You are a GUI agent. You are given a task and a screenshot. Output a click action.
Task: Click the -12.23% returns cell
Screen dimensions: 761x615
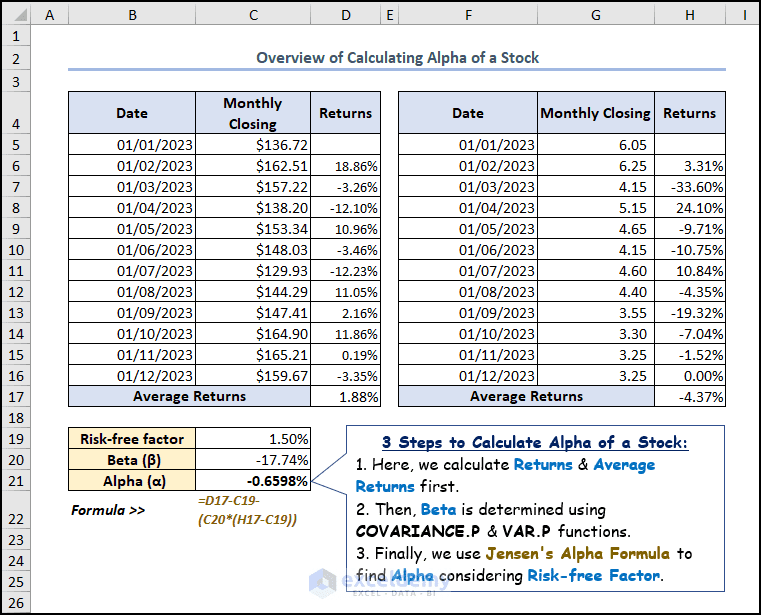[x=346, y=271]
